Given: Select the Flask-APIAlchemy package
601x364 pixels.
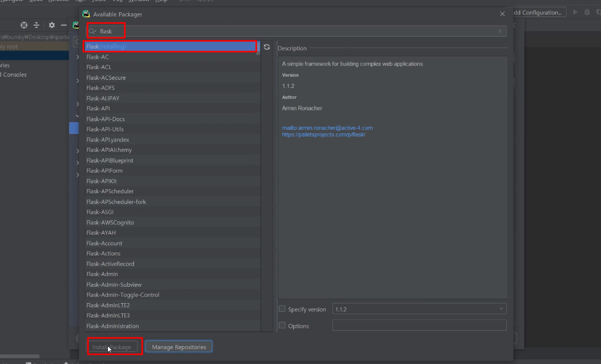Looking at the screenshot, I should tap(172, 150).
